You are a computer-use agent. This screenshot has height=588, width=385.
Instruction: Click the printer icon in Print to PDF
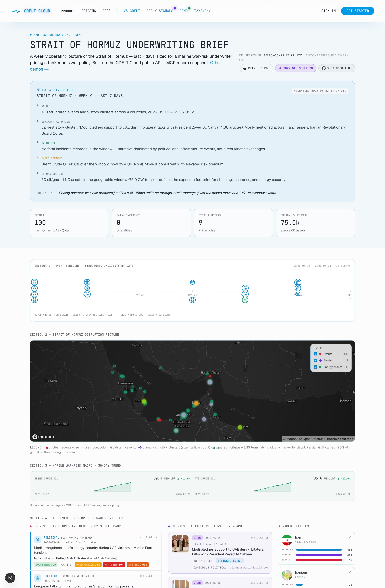(245, 68)
